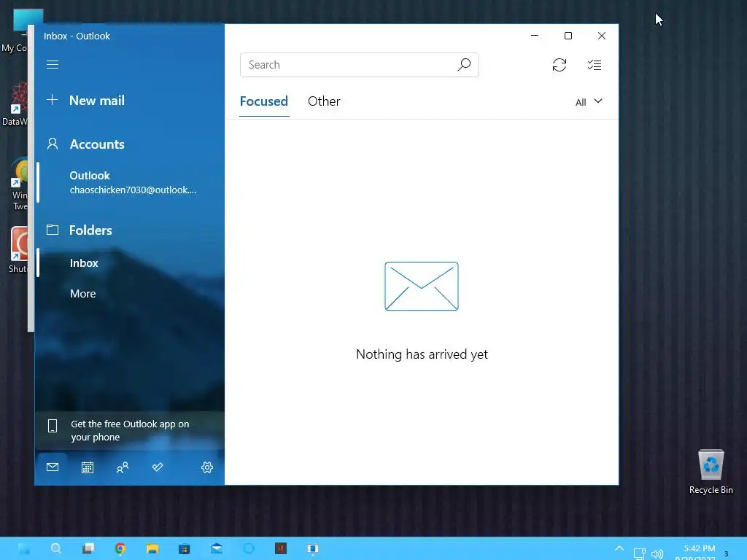Show hidden system tray icons
Viewport: 747px width, 560px height.
619,548
